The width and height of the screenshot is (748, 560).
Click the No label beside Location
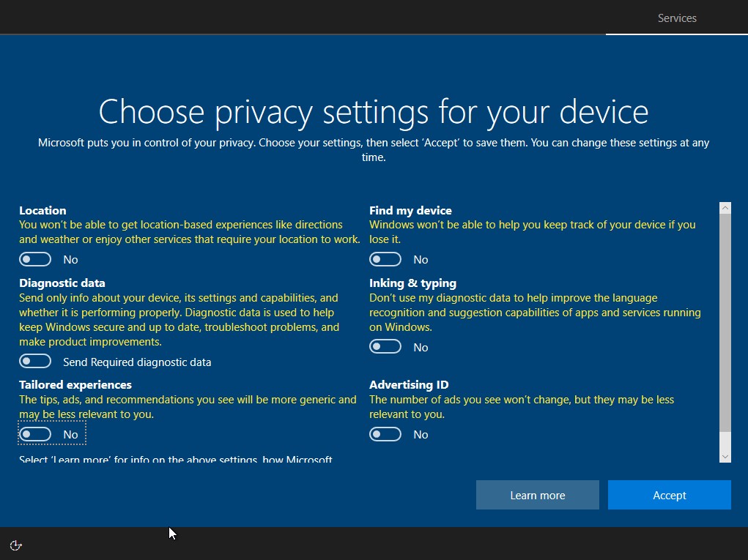tap(70, 258)
